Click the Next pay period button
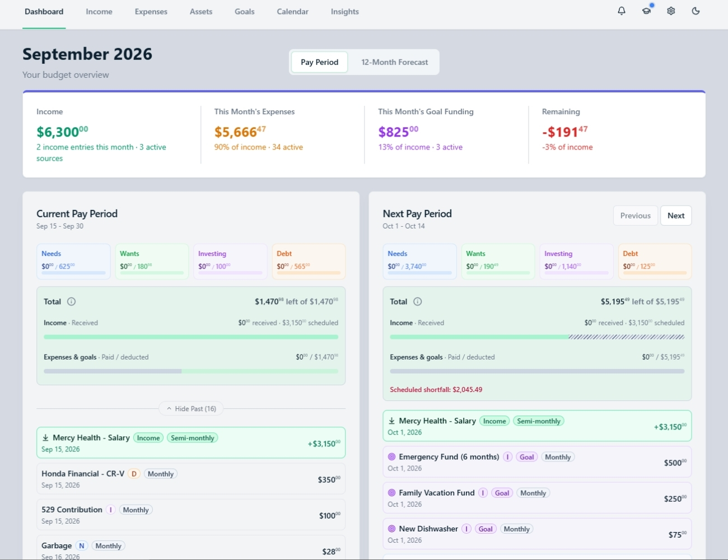Image resolution: width=728 pixels, height=560 pixels. [676, 216]
